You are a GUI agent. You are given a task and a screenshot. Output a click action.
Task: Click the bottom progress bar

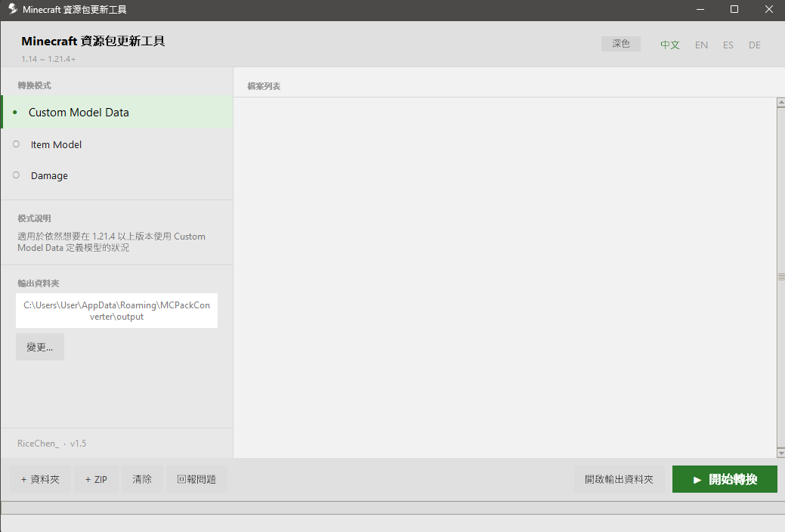[393, 508]
